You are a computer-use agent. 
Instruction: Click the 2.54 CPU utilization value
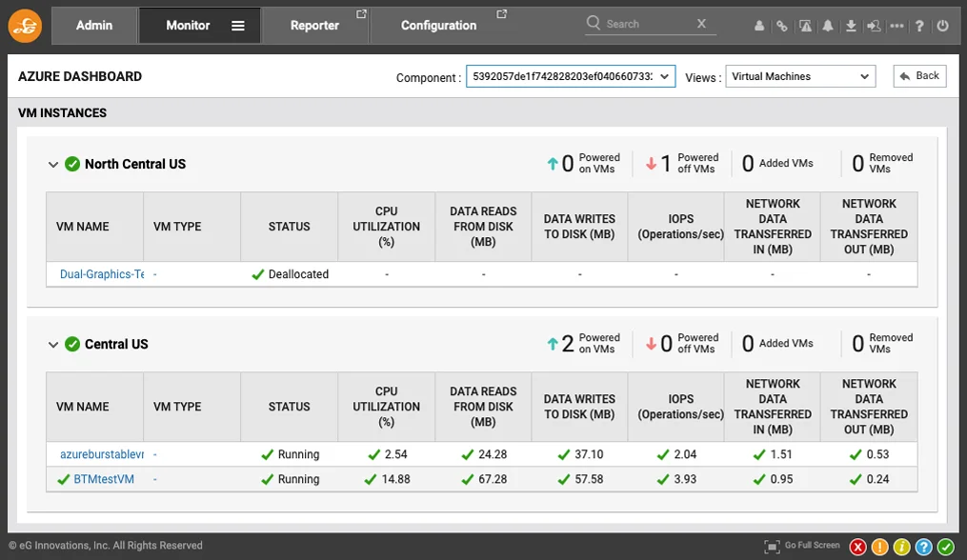(396, 454)
